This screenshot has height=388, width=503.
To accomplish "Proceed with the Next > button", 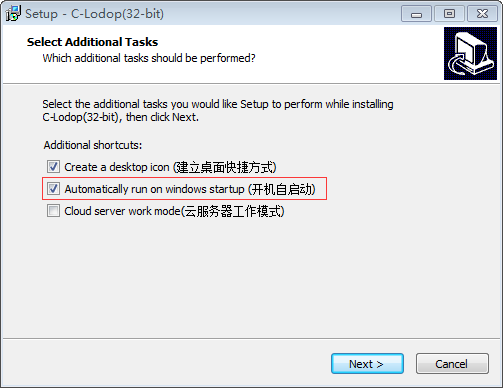I will coord(367,364).
